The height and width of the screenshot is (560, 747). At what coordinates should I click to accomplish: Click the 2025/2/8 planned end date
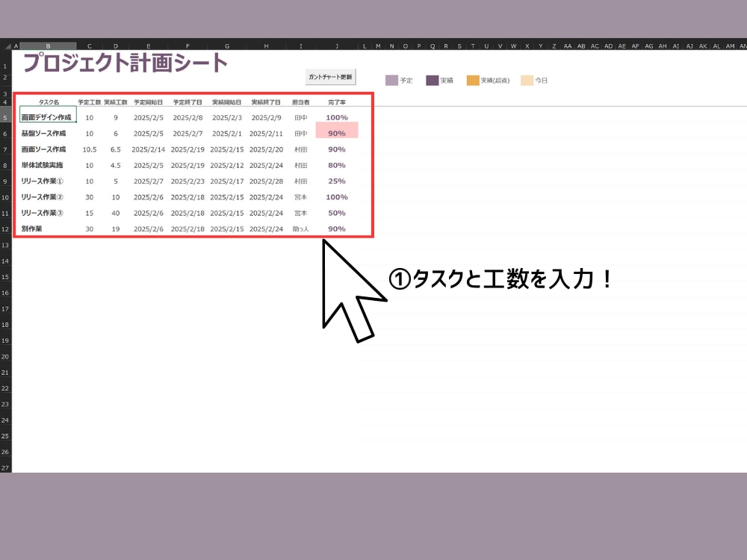click(187, 118)
